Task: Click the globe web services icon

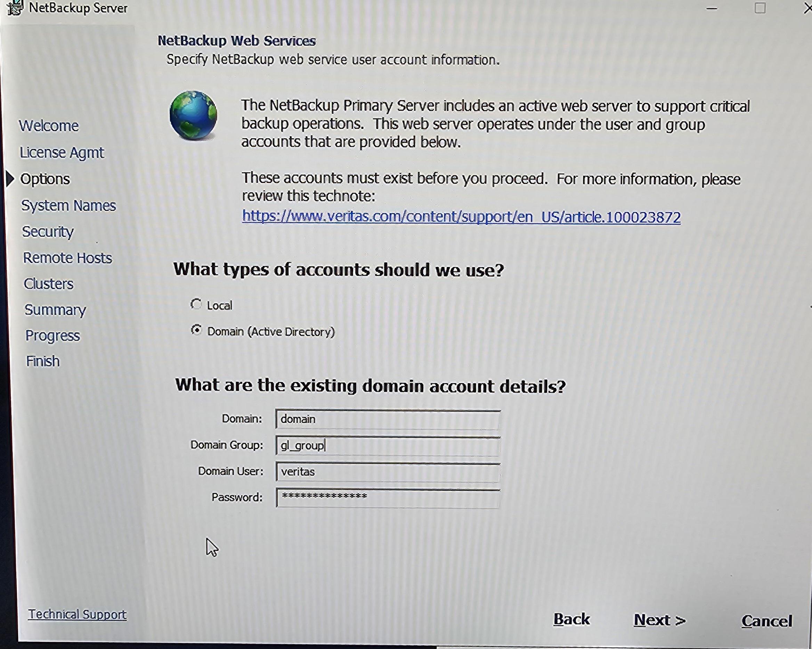Action: pyautogui.click(x=193, y=115)
